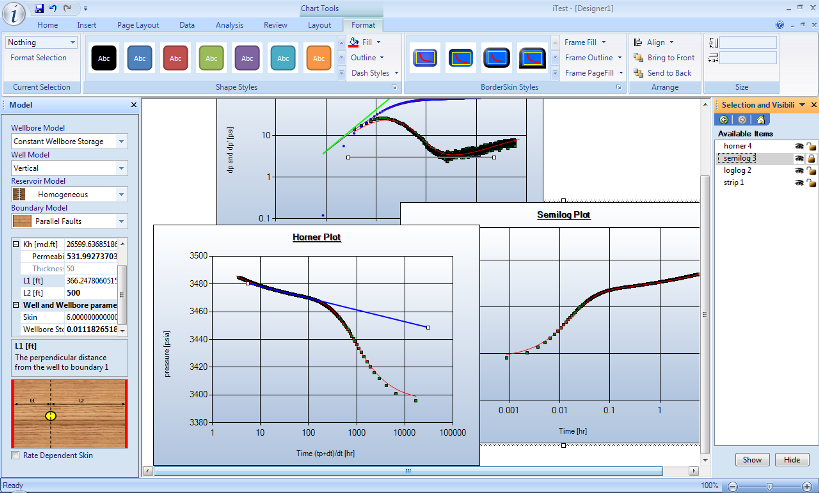
Task: Click the Align icon in Arrange group
Action: pos(638,42)
